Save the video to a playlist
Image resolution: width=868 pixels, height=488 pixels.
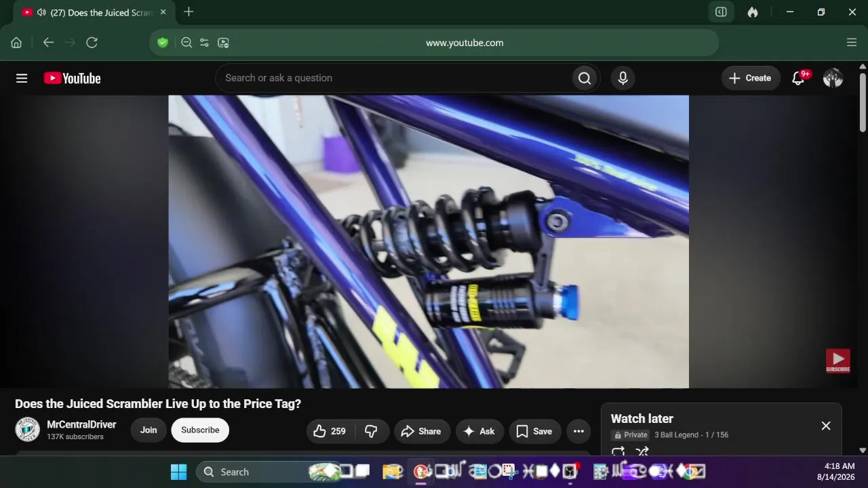coord(534,431)
